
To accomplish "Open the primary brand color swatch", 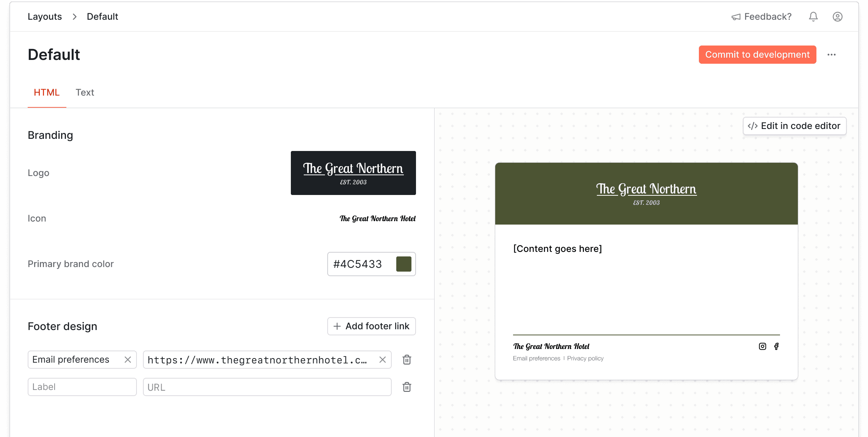I will [x=404, y=264].
